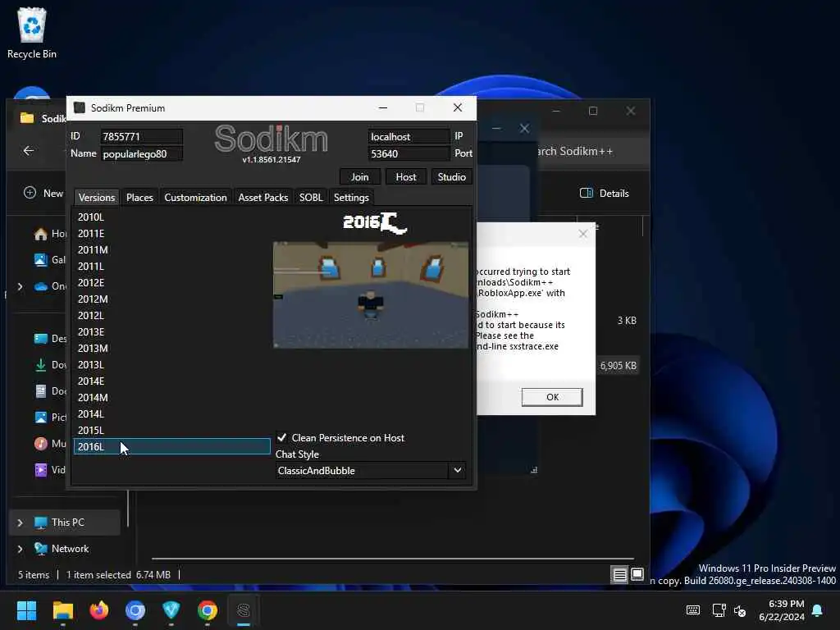Click OK in the error dialog
Image resolution: width=840 pixels, height=630 pixels.
click(552, 397)
